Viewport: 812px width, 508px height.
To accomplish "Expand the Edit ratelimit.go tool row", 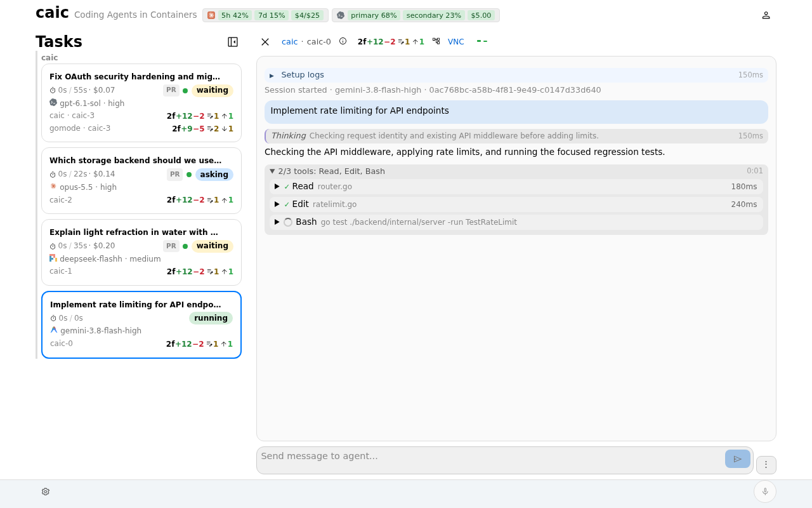I will (x=516, y=204).
